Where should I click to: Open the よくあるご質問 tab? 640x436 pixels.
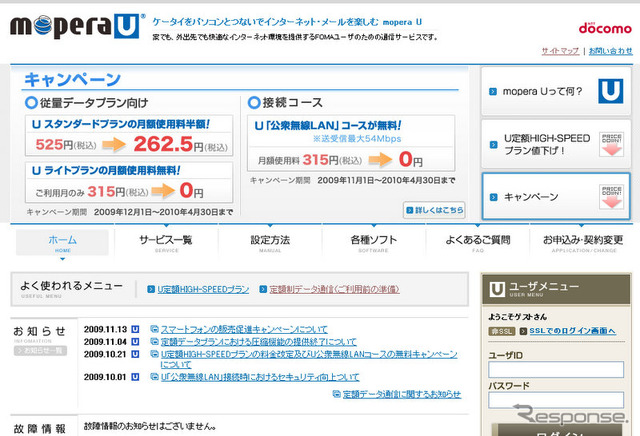tap(478, 242)
